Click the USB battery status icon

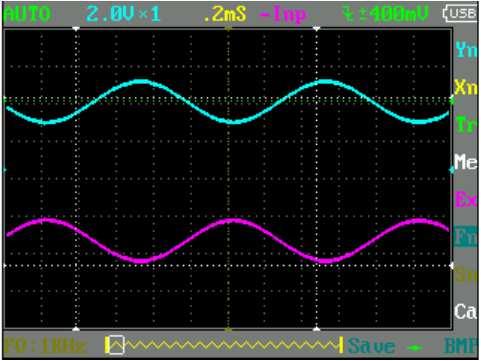[461, 13]
